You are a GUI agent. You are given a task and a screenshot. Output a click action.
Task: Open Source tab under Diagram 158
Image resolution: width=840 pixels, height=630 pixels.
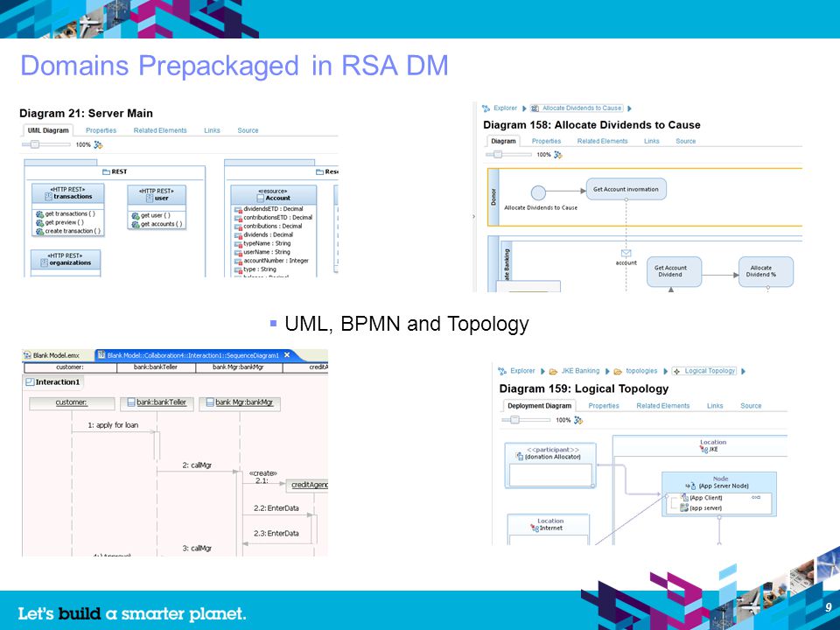coord(686,141)
